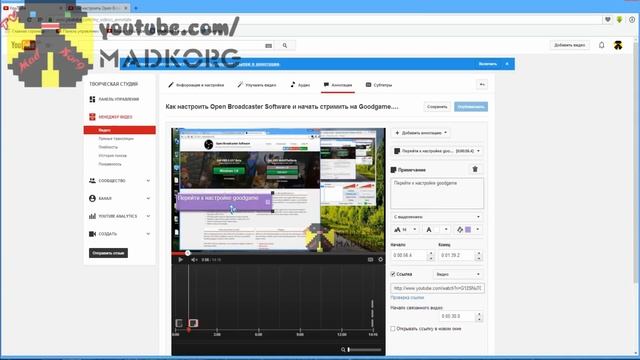
Task: Click the heart icon in the browser toolbar
Action: pos(608,20)
